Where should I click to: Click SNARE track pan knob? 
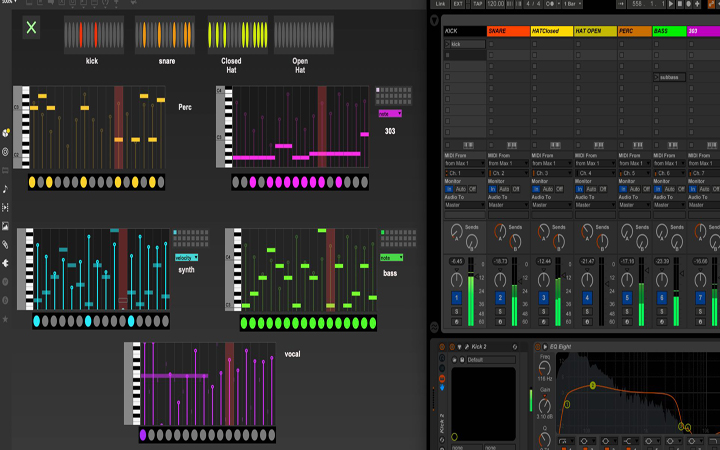click(x=500, y=279)
